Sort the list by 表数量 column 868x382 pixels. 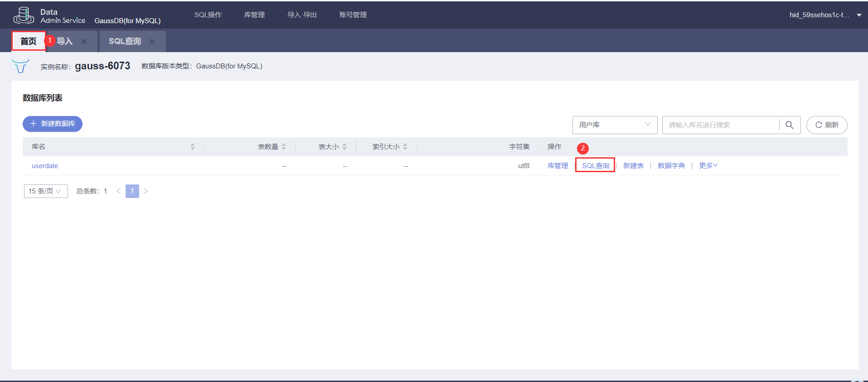pos(284,147)
